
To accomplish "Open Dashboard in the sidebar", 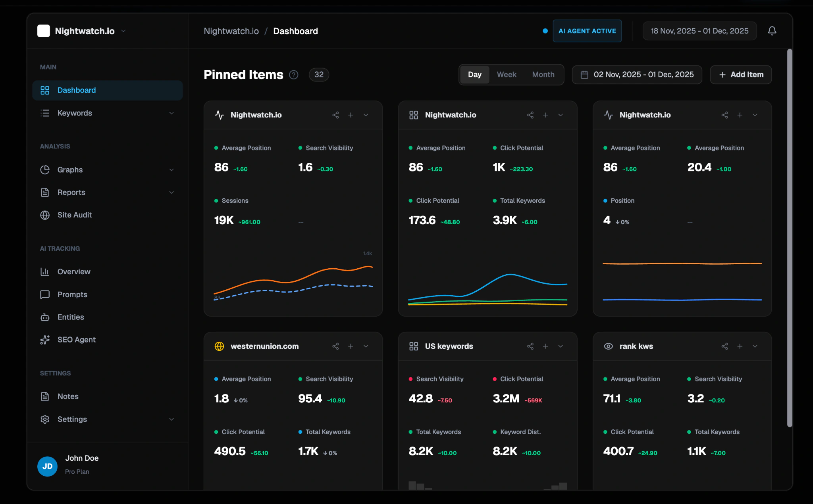I will coord(108,90).
